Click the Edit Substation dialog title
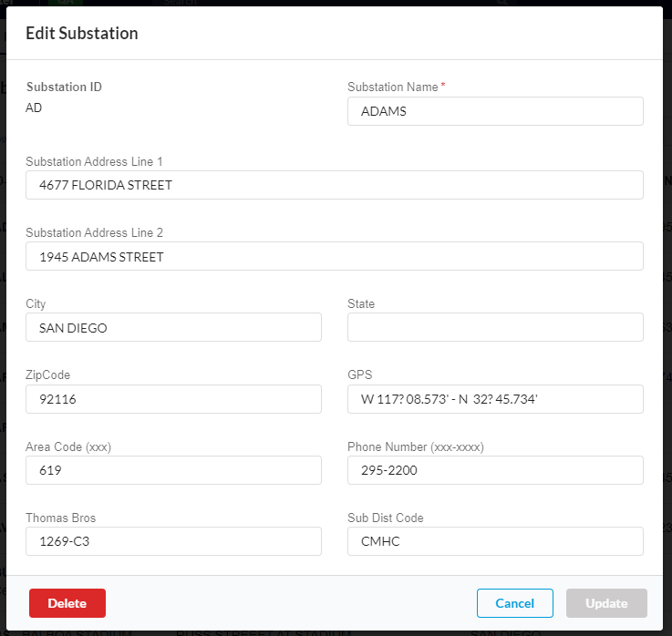The image size is (672, 636). (82, 34)
